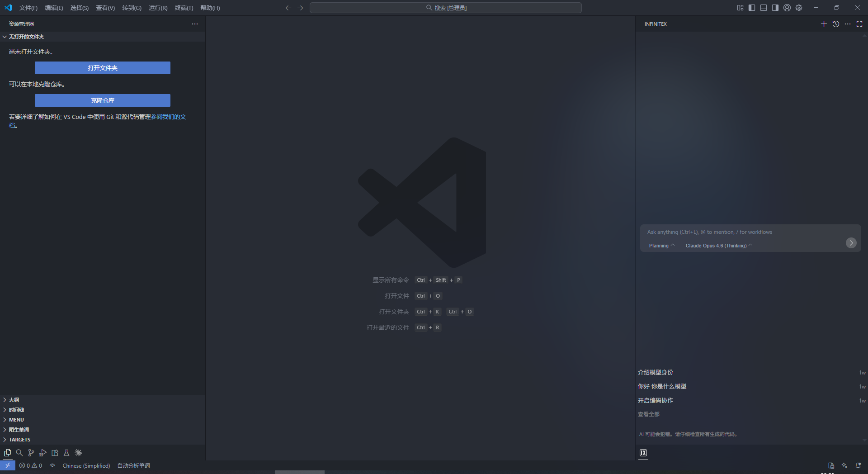Toggle the primary side bar layout button

tap(752, 8)
